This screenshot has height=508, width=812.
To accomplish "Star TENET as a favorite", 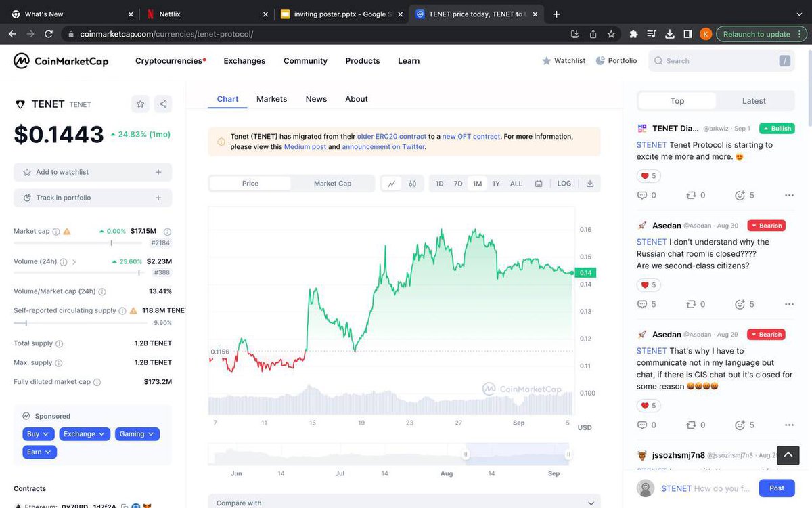I will coord(140,104).
